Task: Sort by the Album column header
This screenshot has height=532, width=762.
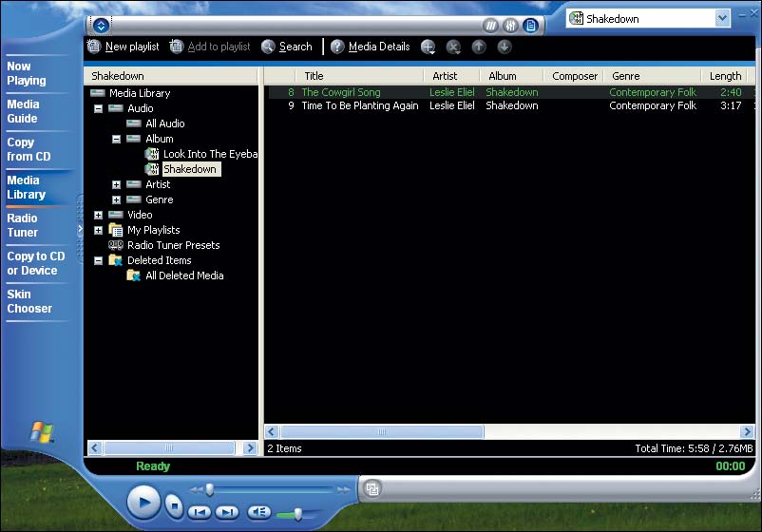Action: click(x=512, y=76)
